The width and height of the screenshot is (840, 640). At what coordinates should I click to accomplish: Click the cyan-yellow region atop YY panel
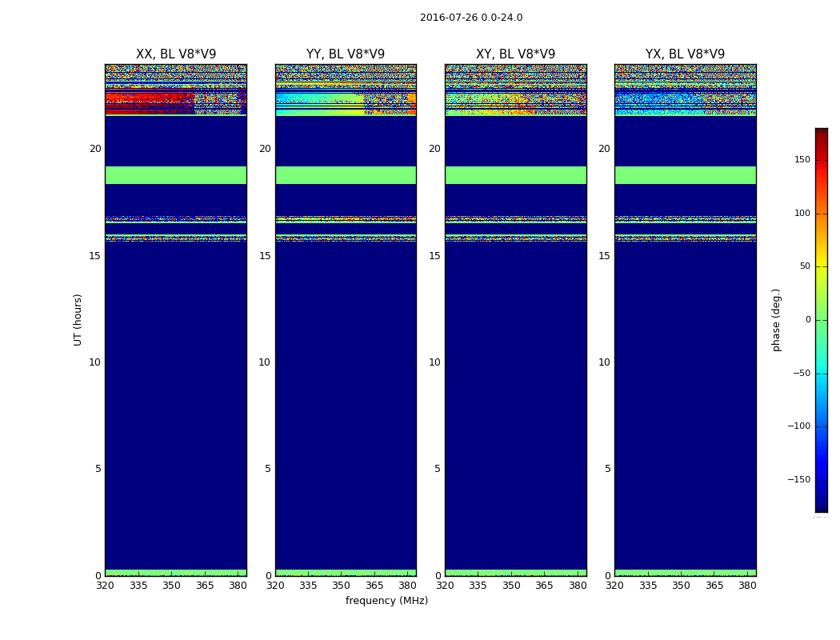click(320, 105)
